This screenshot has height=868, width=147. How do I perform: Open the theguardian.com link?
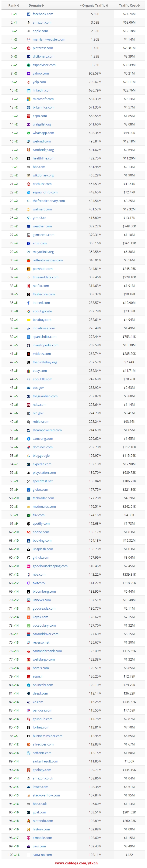click(45, 396)
